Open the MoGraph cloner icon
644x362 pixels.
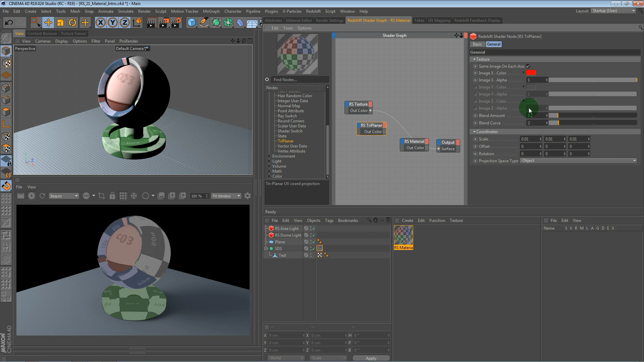click(228, 23)
